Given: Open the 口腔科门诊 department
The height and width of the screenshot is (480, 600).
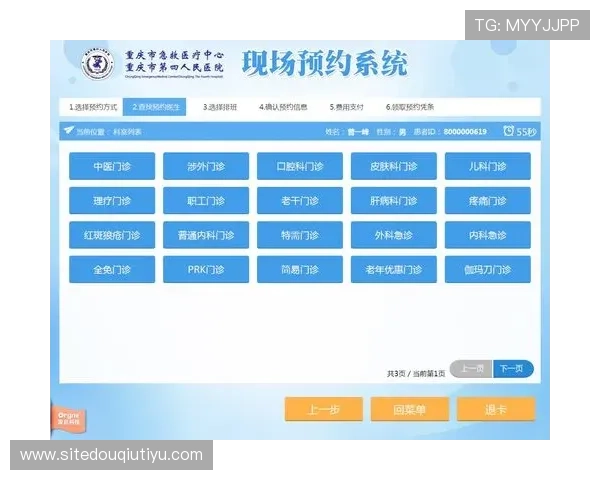Looking at the screenshot, I should click(x=300, y=166).
